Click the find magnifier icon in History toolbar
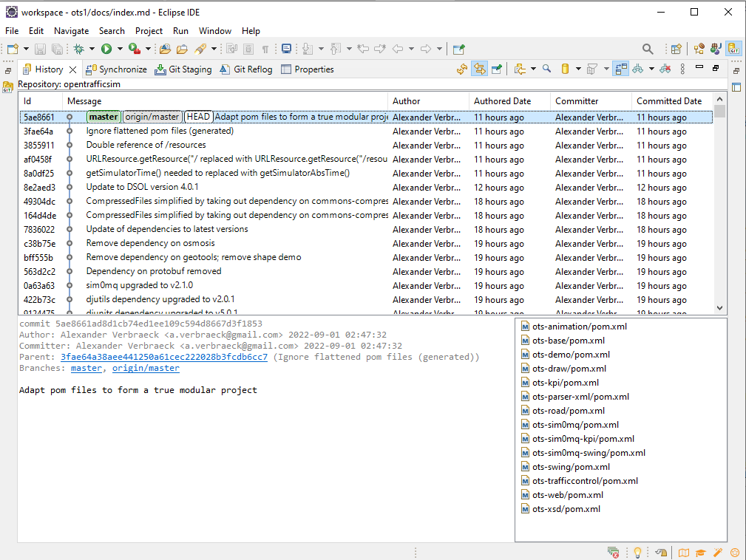Viewport: 746px width, 560px height. (x=547, y=69)
